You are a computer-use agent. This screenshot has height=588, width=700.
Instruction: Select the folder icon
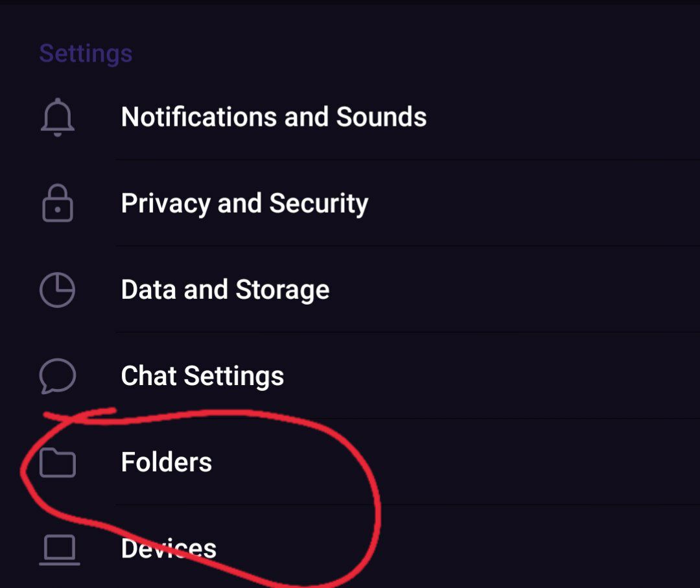[x=58, y=462]
